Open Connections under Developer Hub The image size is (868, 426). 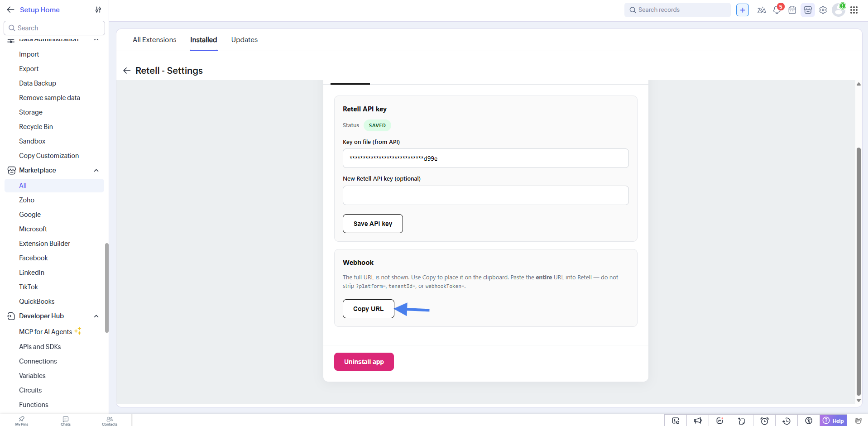(x=38, y=361)
